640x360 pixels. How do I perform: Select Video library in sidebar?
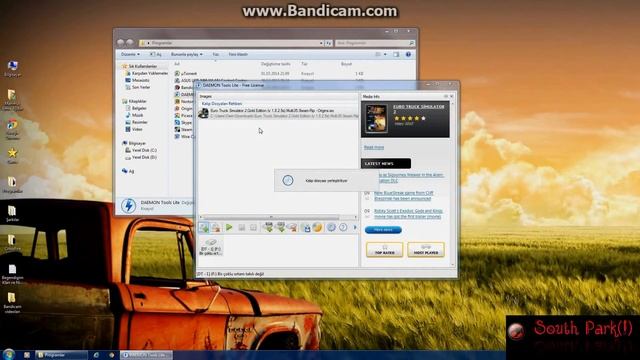[x=134, y=129]
